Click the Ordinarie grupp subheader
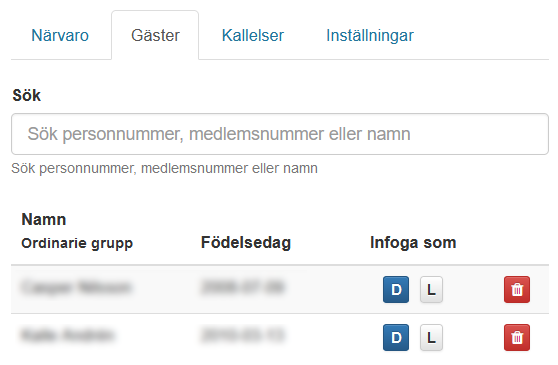This screenshot has height=365, width=558. coord(77,243)
